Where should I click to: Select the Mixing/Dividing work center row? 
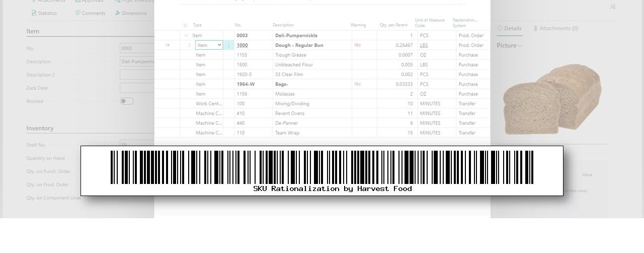pos(322,104)
